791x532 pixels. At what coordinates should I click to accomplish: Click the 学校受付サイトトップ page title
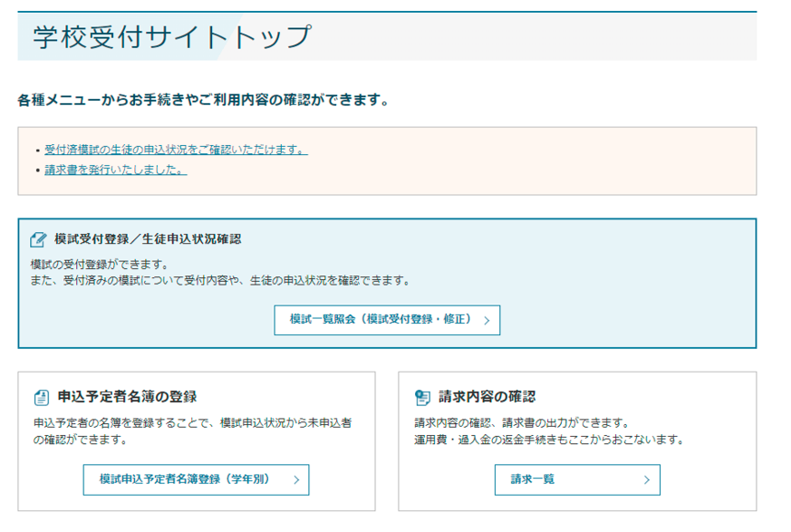(172, 37)
